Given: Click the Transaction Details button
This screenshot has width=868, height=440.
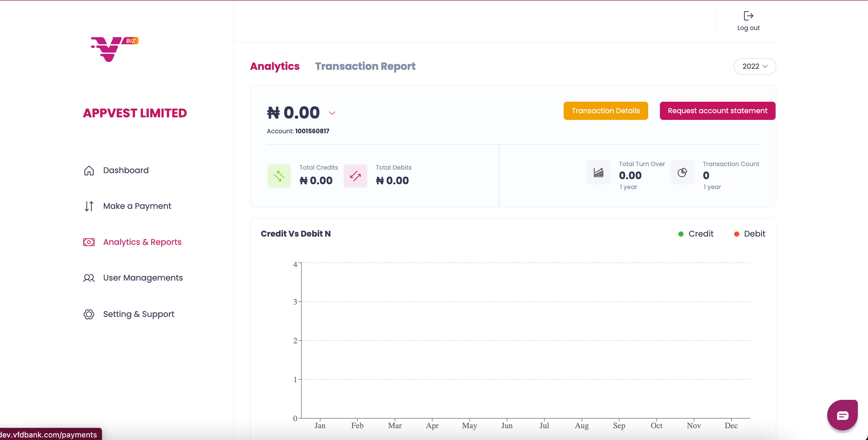Looking at the screenshot, I should (605, 111).
